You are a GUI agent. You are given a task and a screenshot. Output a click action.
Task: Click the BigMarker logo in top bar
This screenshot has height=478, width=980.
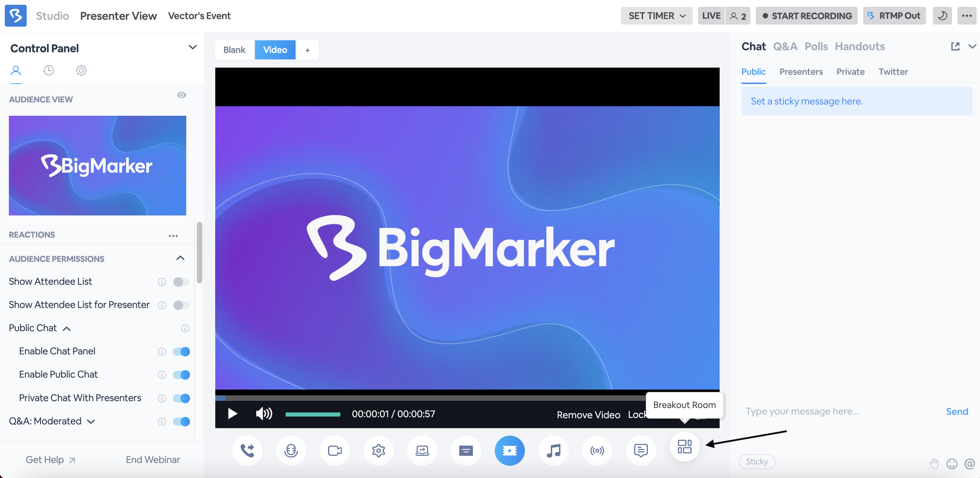tap(16, 16)
